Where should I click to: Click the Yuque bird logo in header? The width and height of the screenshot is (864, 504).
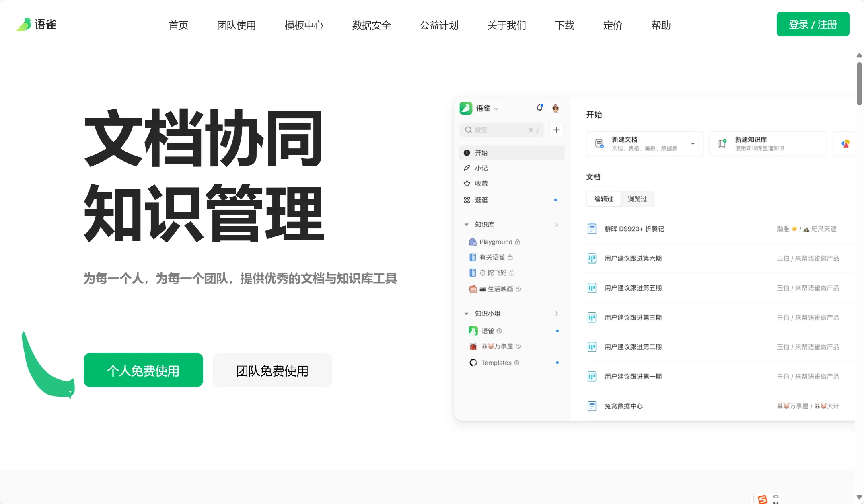click(x=24, y=25)
